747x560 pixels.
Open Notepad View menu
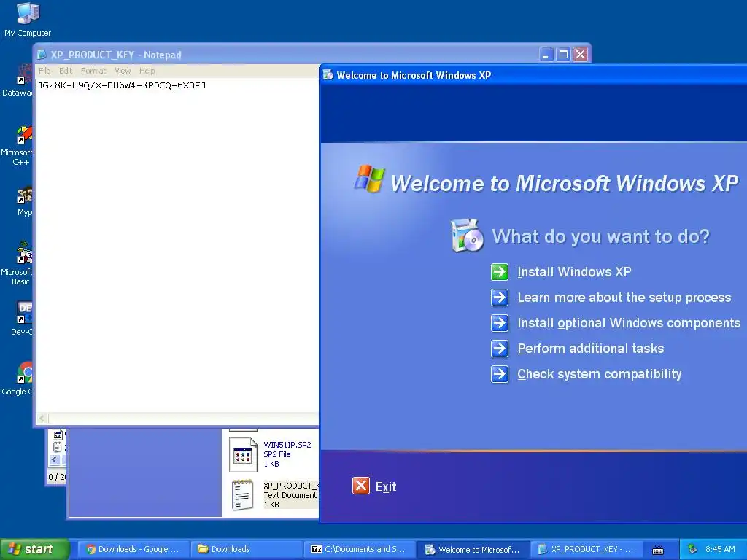[x=123, y=71]
